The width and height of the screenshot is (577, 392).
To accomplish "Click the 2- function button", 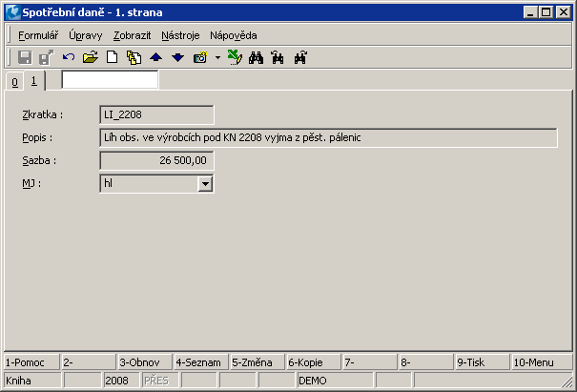I will coord(89,362).
